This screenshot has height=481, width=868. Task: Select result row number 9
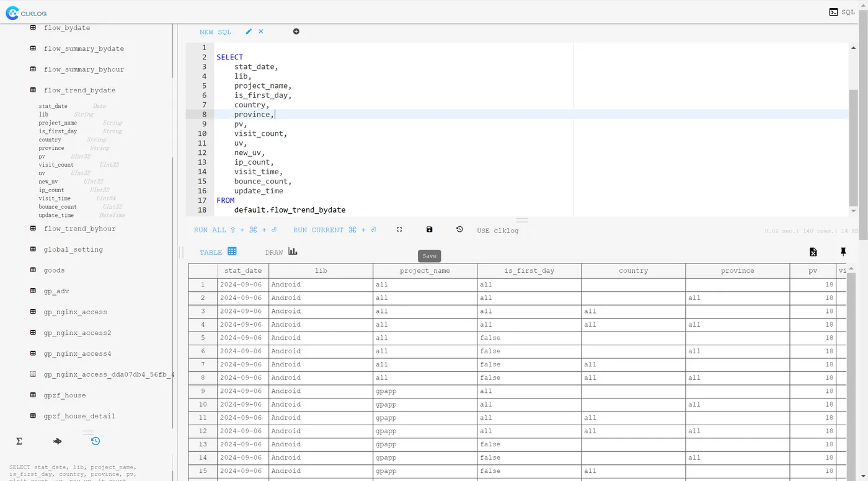[x=203, y=391]
